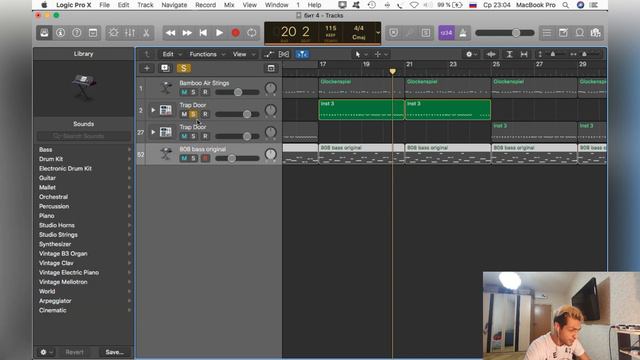This screenshot has height=360, width=640.
Task: Open Spotlight search in macOS menu bar
Action: click(566, 5)
